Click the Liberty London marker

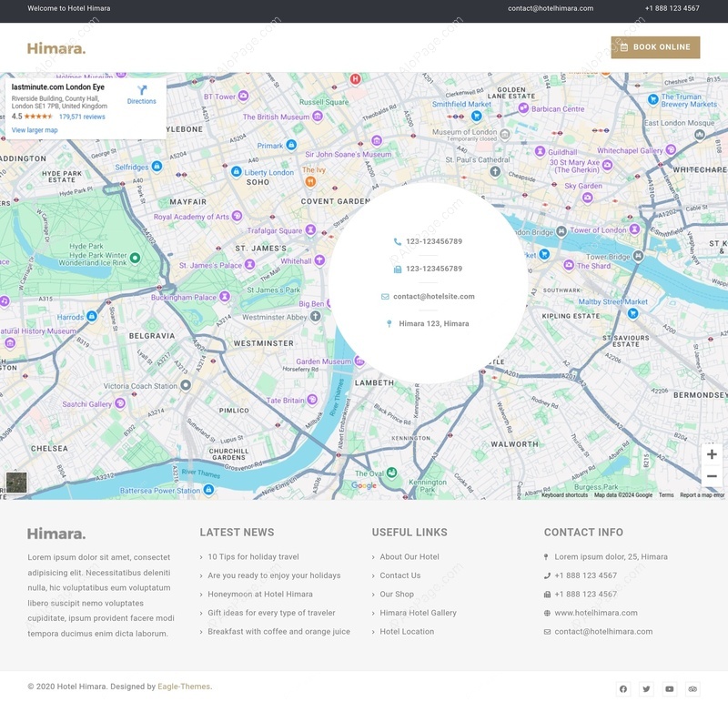click(x=237, y=171)
